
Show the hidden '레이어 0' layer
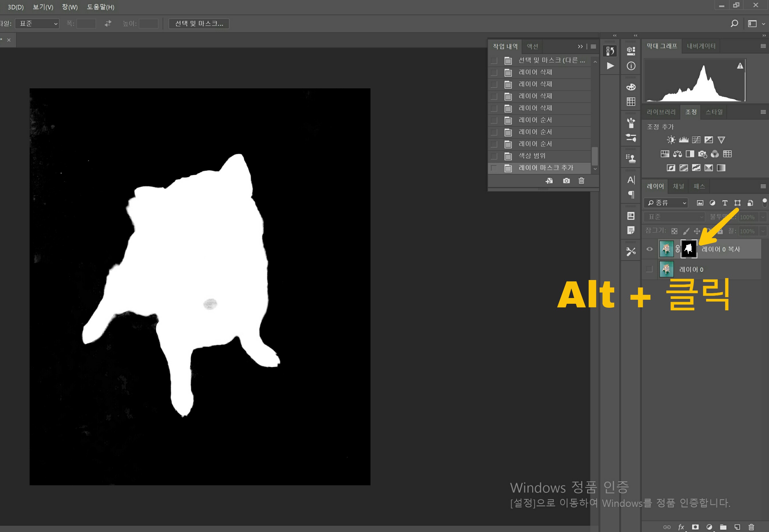650,269
